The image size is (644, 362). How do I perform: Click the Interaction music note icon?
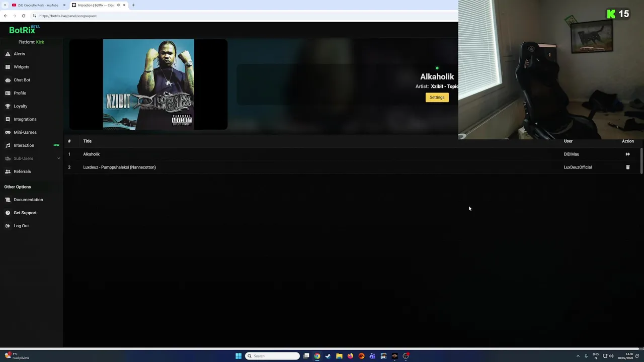point(8,145)
